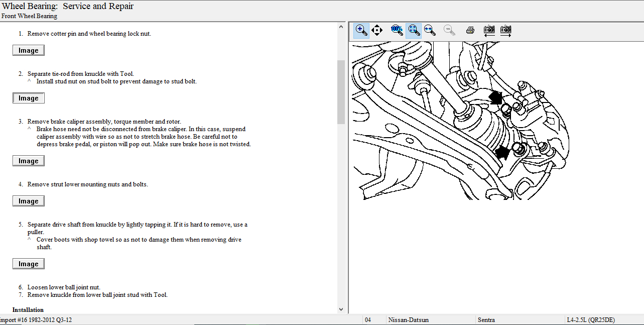This screenshot has height=325, width=644.
Task: Click 'Install stud nut on stud bolt' note
Action: (x=116, y=81)
